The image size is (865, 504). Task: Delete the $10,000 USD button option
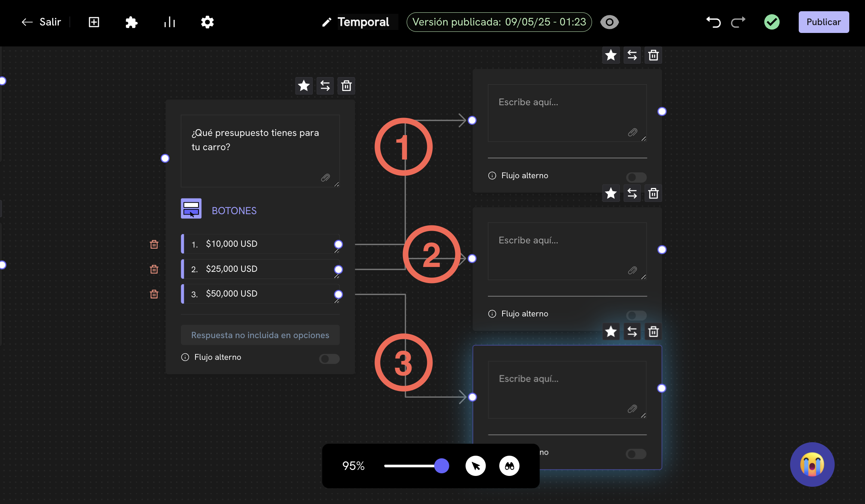pos(154,245)
